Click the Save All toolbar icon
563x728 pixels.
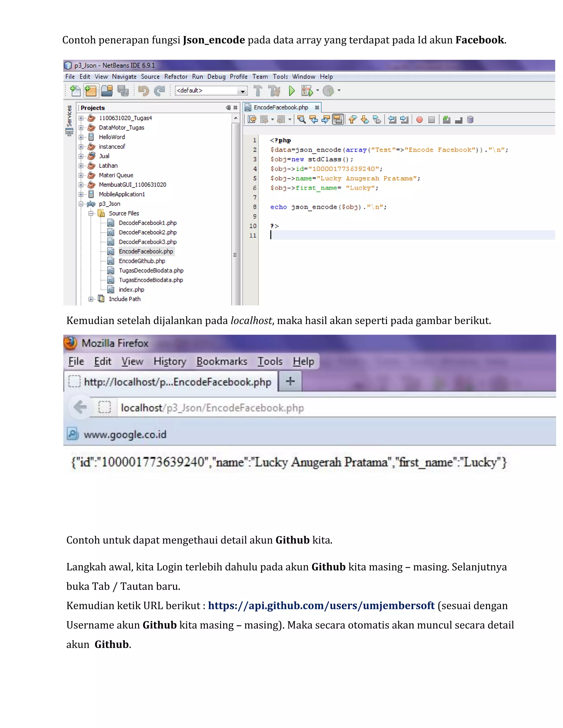click(x=123, y=91)
